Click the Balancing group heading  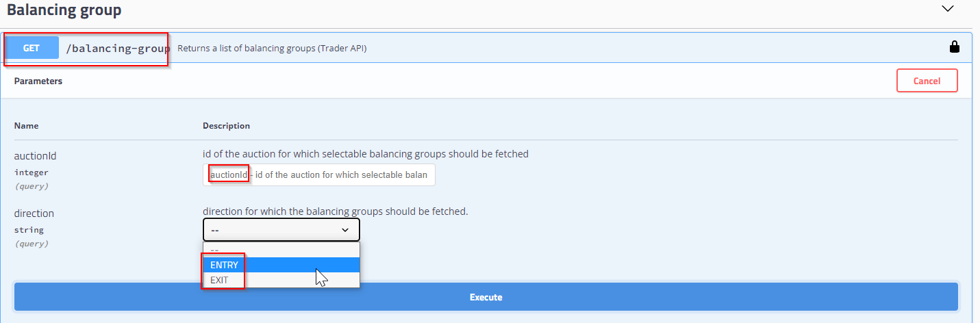click(x=64, y=10)
